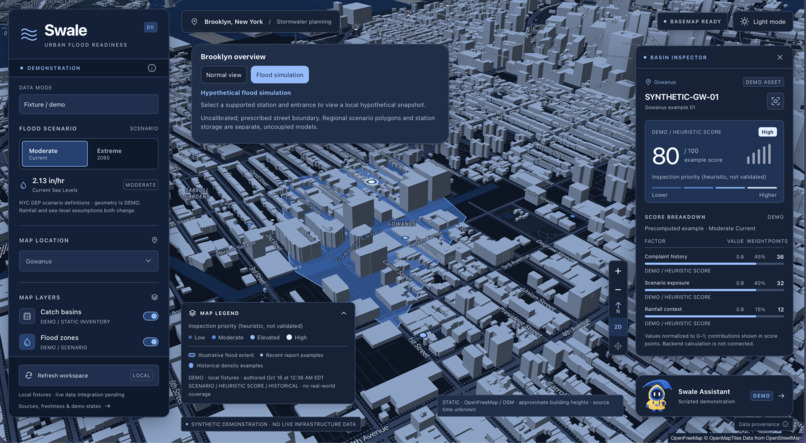Click the Gowanus location pin in inspector
Viewport: 806px width, 443px height.
pos(648,82)
